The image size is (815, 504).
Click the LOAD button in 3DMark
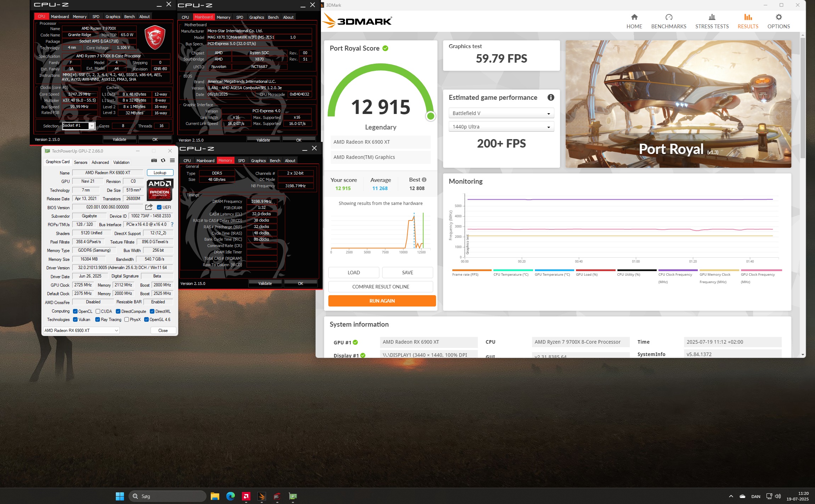353,273
